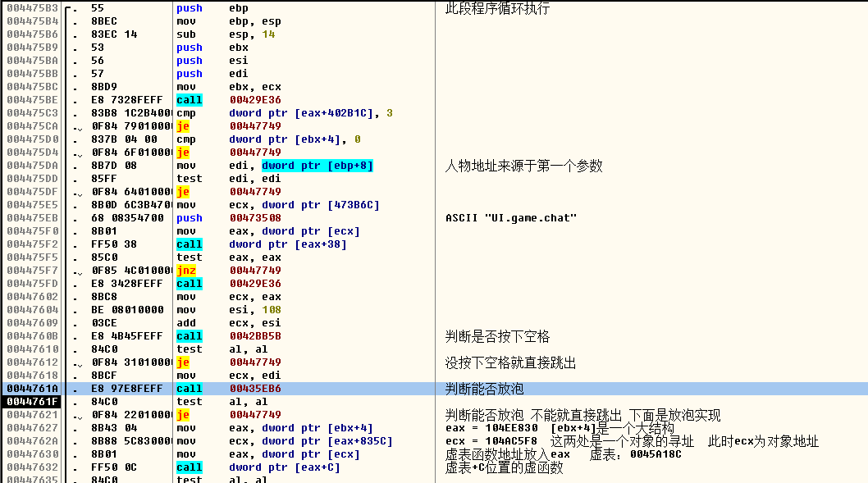This screenshot has width=868, height=483.
Task: Click the 'call dword ptr [eax+38]' instruction
Action: [261, 244]
